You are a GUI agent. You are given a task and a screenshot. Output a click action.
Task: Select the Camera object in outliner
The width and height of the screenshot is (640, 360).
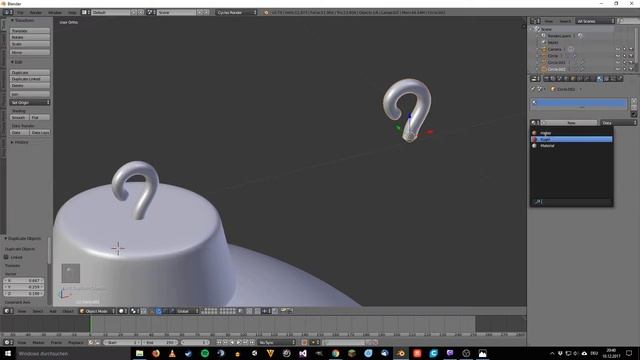point(554,49)
